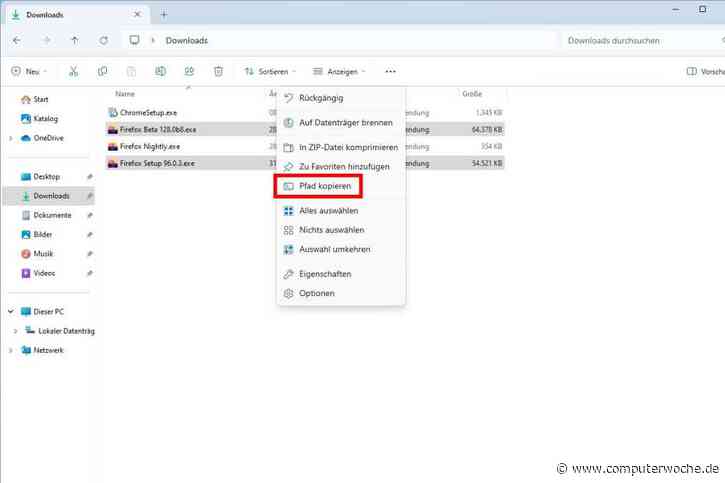
Task: Refresh the Downloads folder view
Action: pos(104,41)
